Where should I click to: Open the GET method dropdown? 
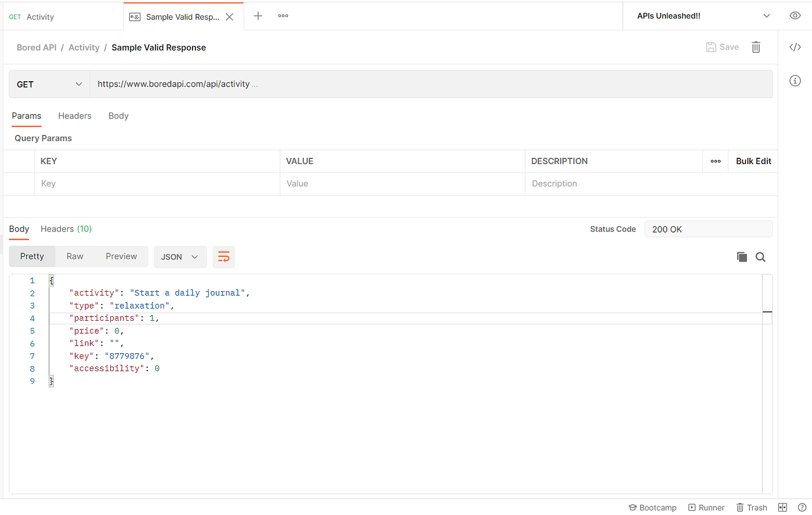pyautogui.click(x=49, y=84)
